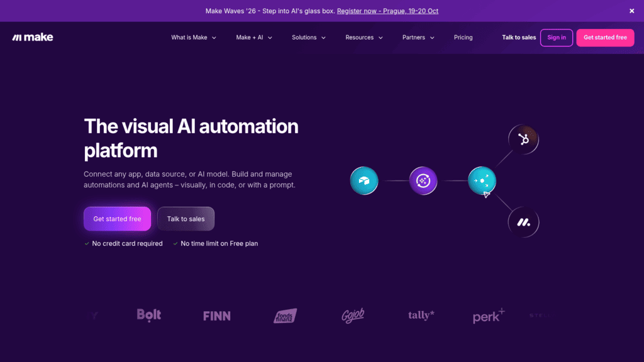Screen dimensions: 644x362
Task: Click header Get started free button
Action: pyautogui.click(x=605, y=38)
